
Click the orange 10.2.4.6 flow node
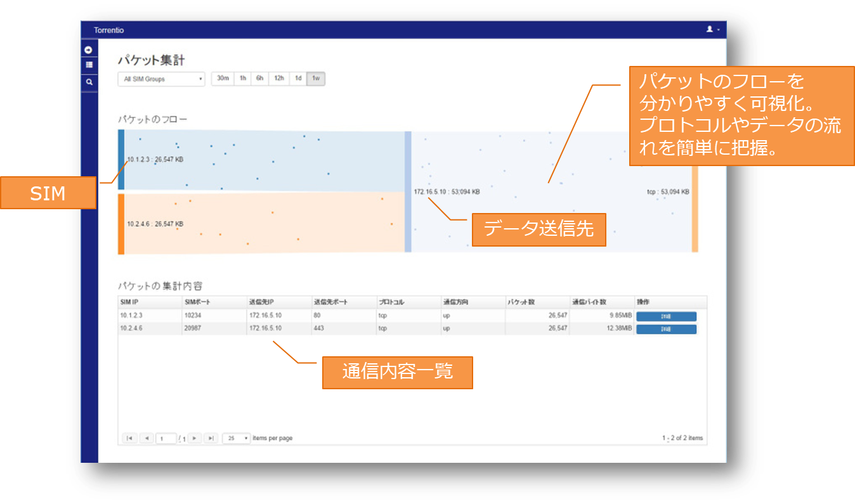tap(121, 224)
